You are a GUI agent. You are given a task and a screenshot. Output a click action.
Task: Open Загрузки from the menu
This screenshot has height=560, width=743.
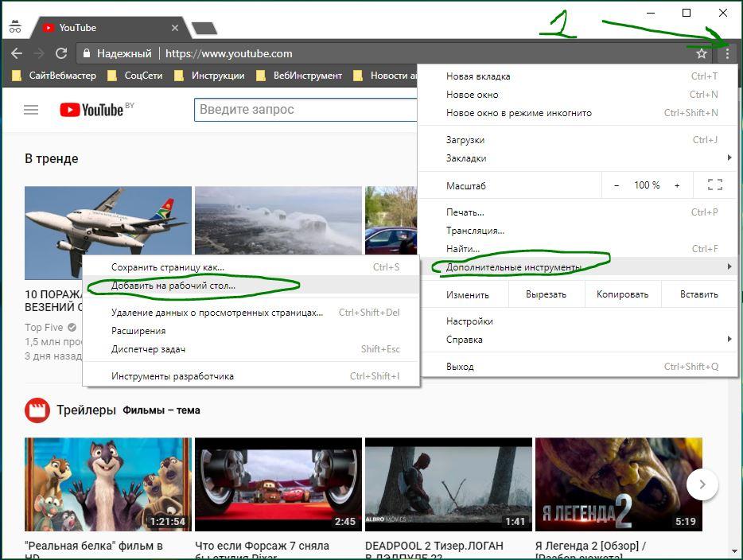(578, 140)
